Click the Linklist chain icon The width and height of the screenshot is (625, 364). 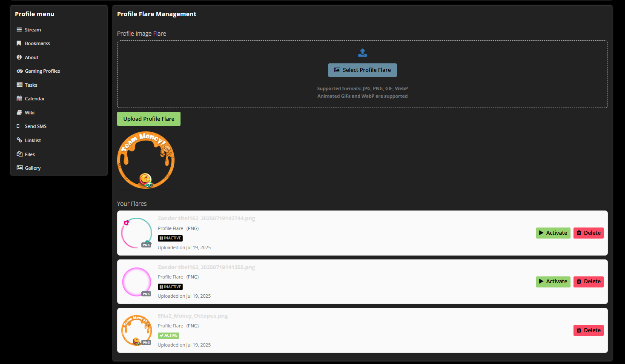tap(19, 140)
